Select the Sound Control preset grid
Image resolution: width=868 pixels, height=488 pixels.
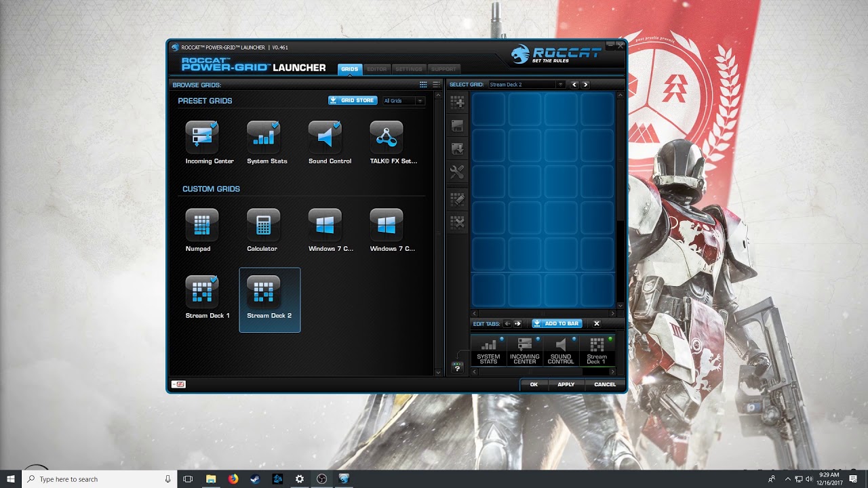coord(325,137)
